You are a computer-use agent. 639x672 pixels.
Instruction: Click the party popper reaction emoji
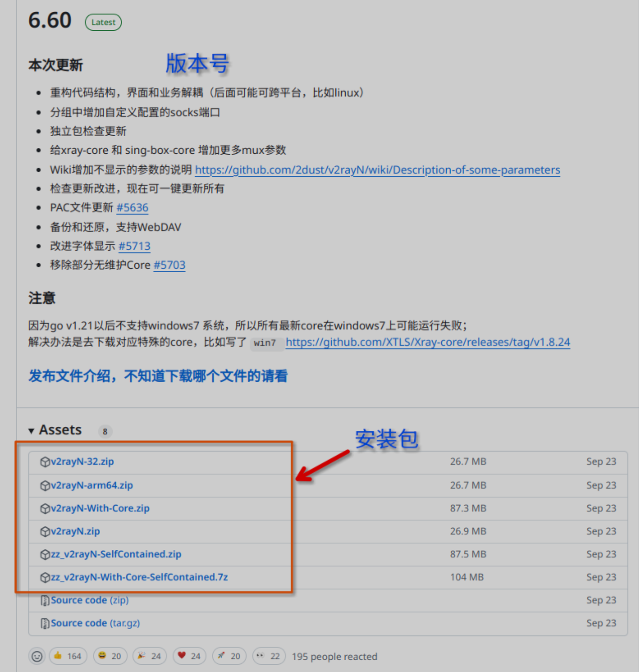142,656
